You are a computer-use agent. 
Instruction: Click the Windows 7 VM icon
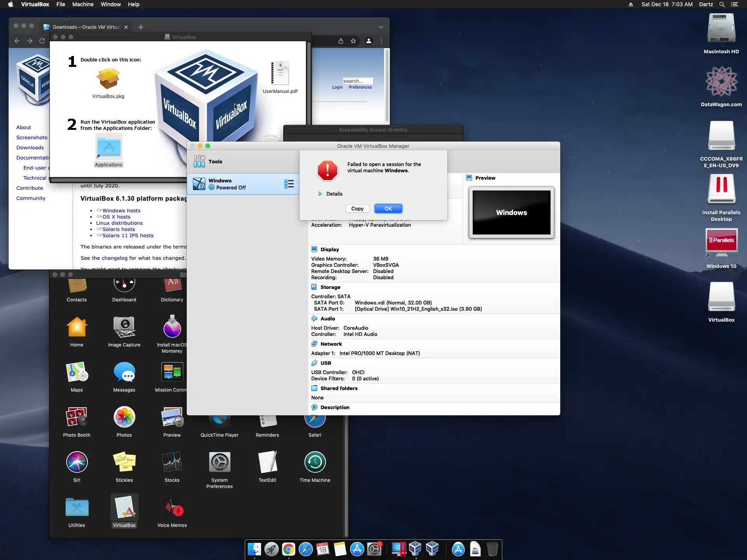(199, 184)
